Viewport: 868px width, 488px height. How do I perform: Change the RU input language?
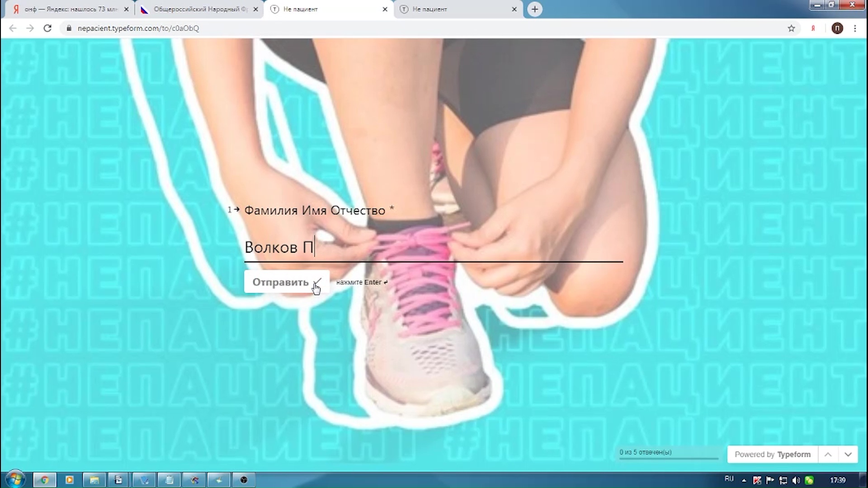pyautogui.click(x=729, y=479)
